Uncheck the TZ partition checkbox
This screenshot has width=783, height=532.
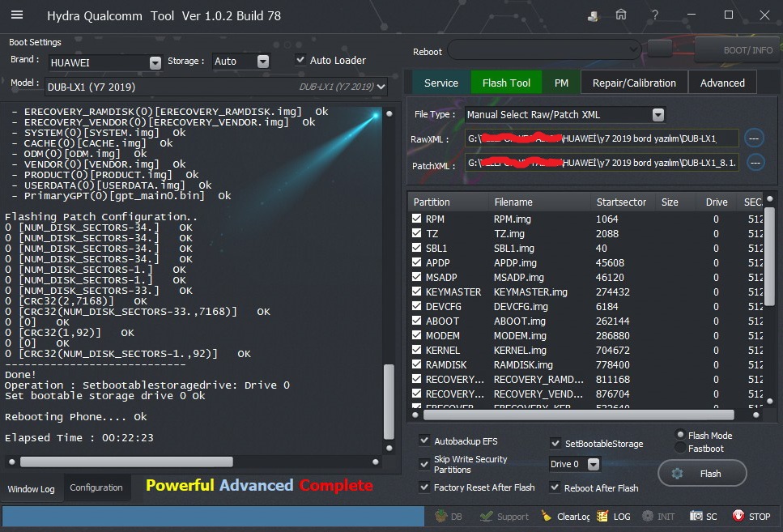click(x=416, y=232)
